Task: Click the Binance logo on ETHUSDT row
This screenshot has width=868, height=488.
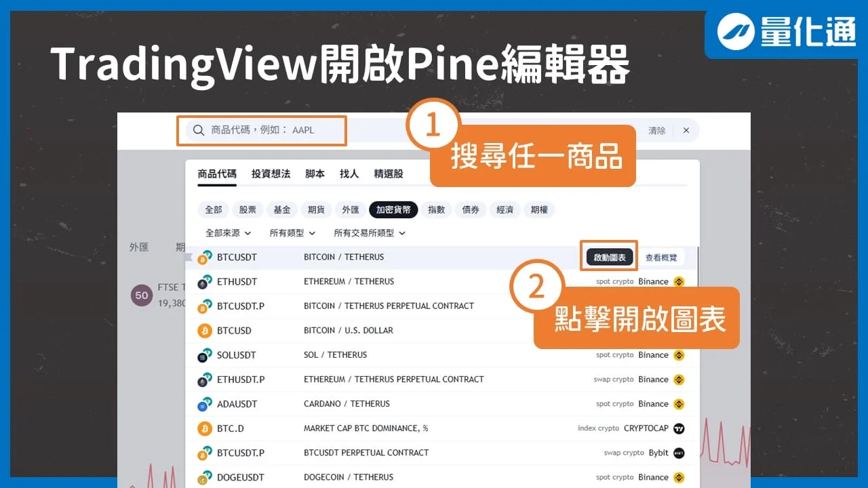Action: pos(679,282)
